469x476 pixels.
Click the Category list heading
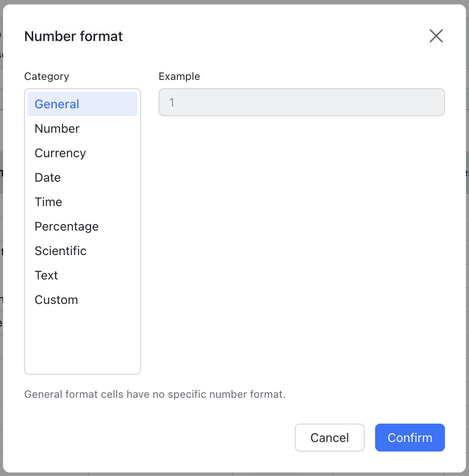(x=46, y=76)
